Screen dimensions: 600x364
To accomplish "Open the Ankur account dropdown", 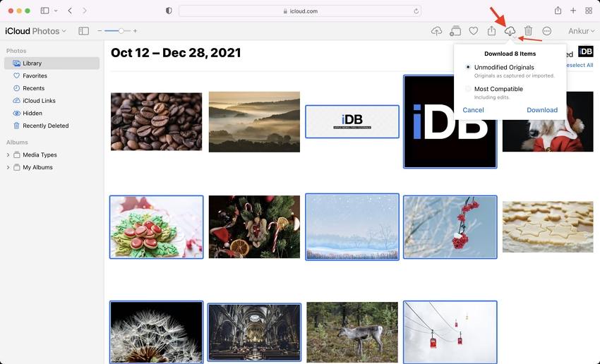I will pos(582,31).
